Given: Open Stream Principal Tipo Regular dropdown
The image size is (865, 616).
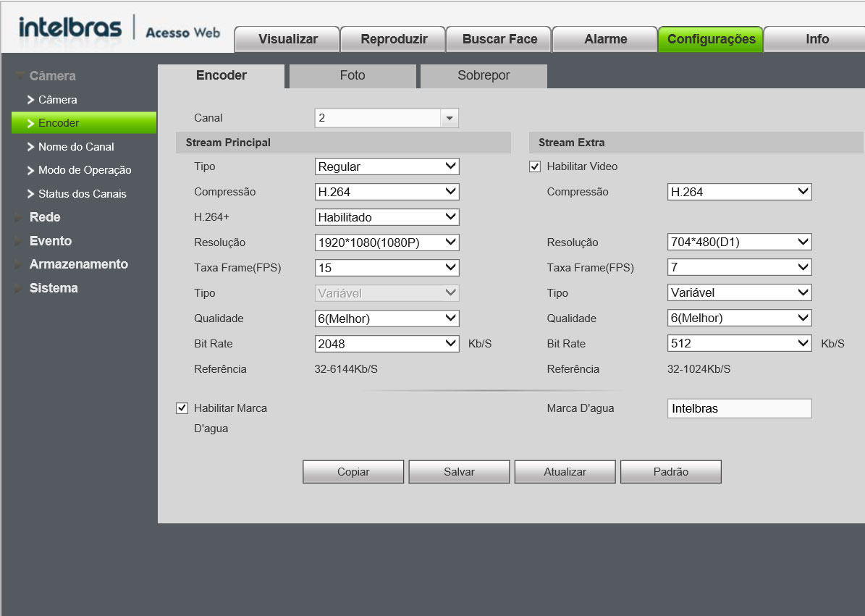Looking at the screenshot, I should pos(387,166).
